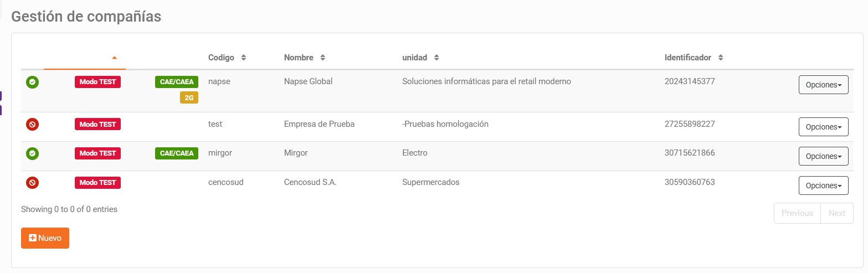Click the Nuevo button
This screenshot has width=868, height=273.
click(45, 238)
